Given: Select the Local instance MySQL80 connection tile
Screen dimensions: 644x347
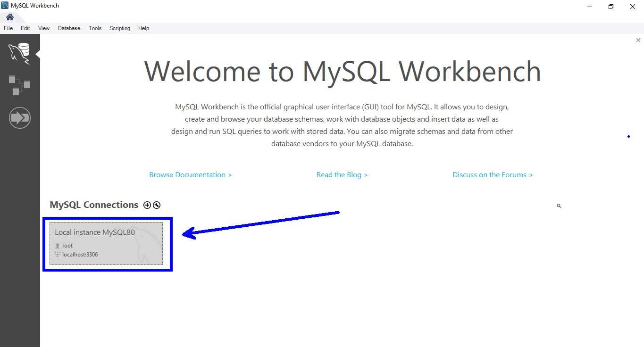Looking at the screenshot, I should tap(106, 243).
